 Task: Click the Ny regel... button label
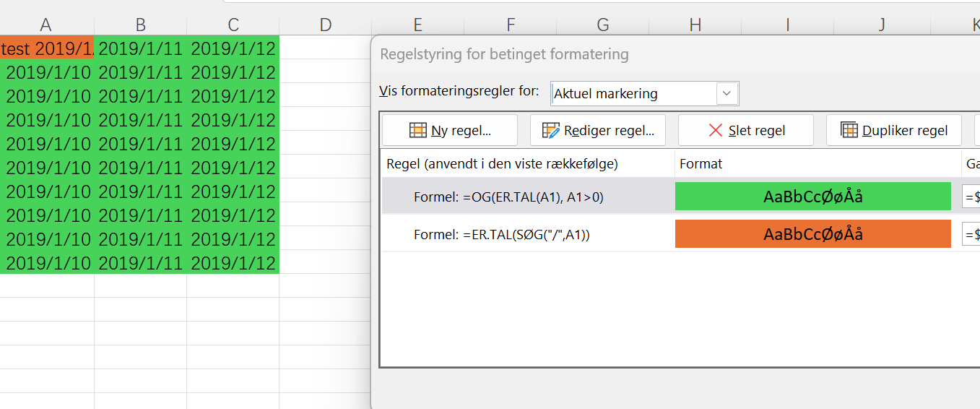tap(461, 131)
